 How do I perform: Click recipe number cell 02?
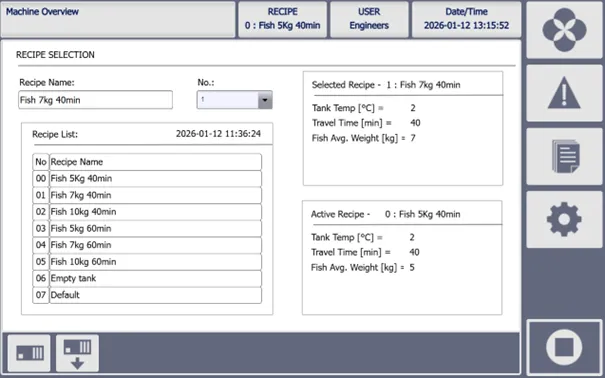tap(41, 212)
